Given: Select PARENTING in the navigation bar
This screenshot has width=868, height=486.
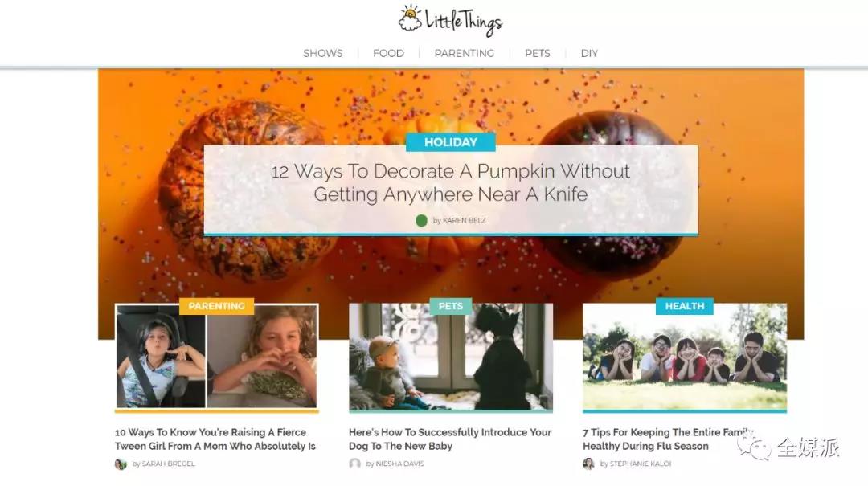Looking at the screenshot, I should tap(464, 53).
